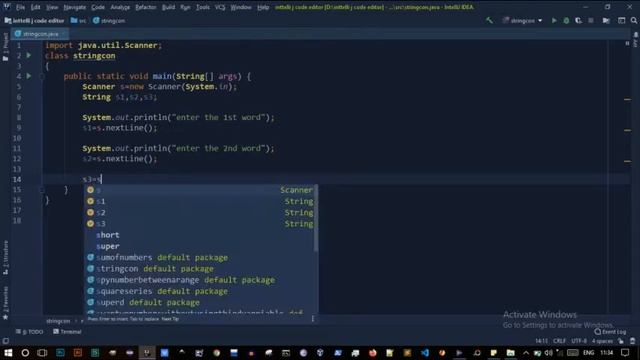
Task: Select squareseries class suggestion
Action: 200,291
